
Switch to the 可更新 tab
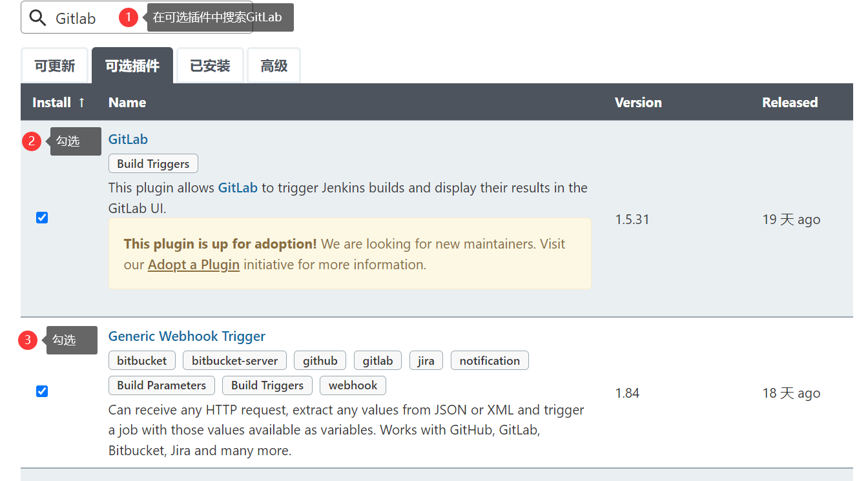54,66
